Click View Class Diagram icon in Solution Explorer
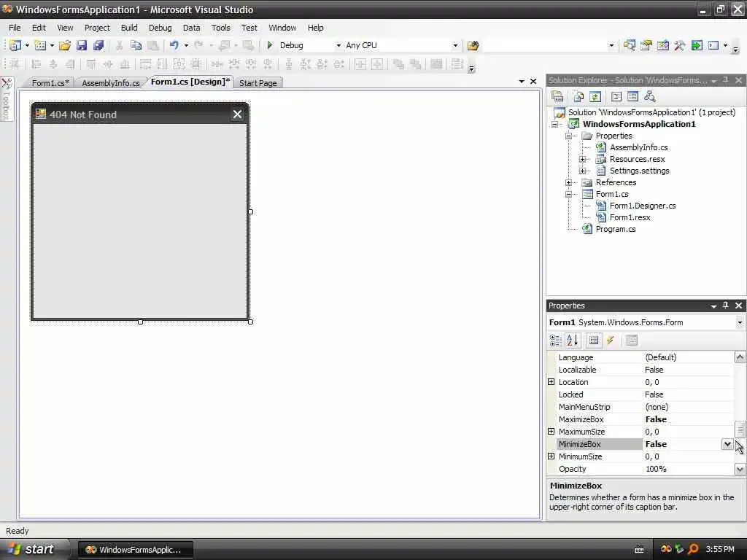The height and width of the screenshot is (560, 747). (x=649, y=97)
